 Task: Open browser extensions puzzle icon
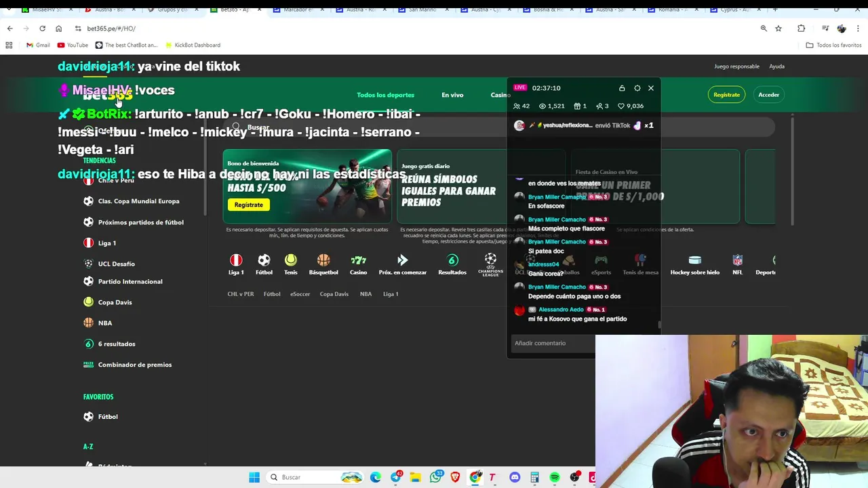pyautogui.click(x=801, y=28)
